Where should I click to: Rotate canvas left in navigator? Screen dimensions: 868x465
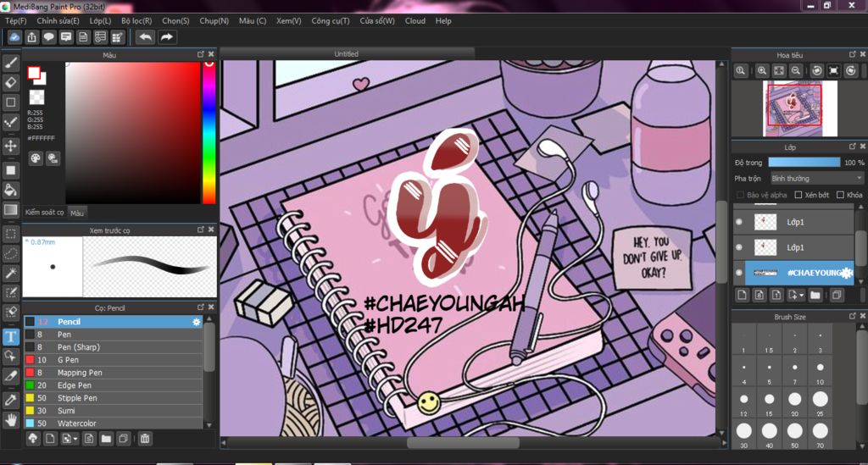pyautogui.click(x=816, y=70)
